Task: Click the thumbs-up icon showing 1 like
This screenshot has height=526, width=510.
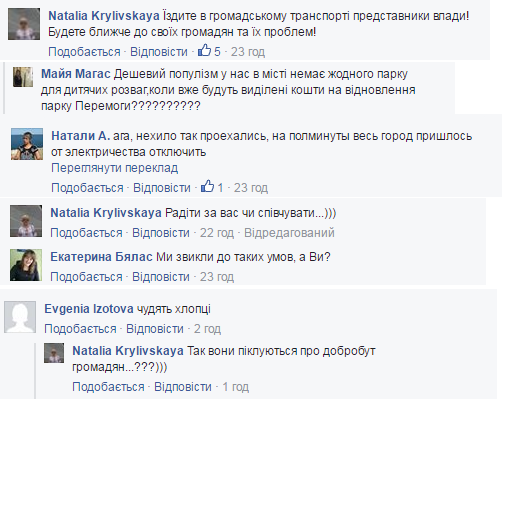Action: coord(207,187)
